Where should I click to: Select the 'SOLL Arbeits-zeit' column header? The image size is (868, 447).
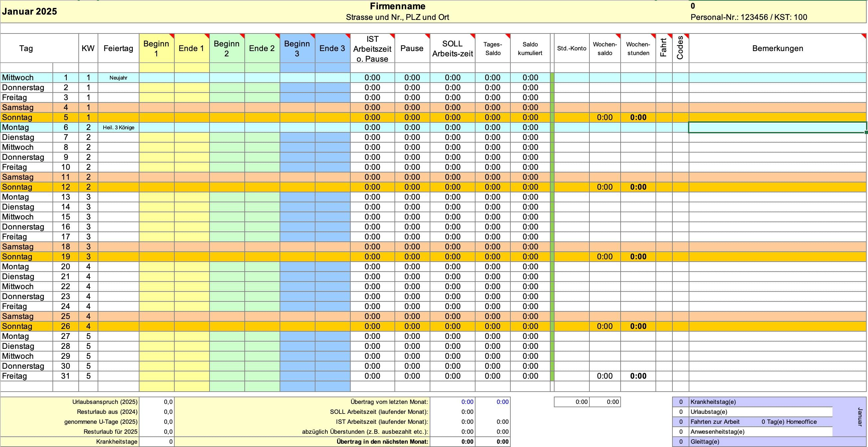(x=452, y=48)
